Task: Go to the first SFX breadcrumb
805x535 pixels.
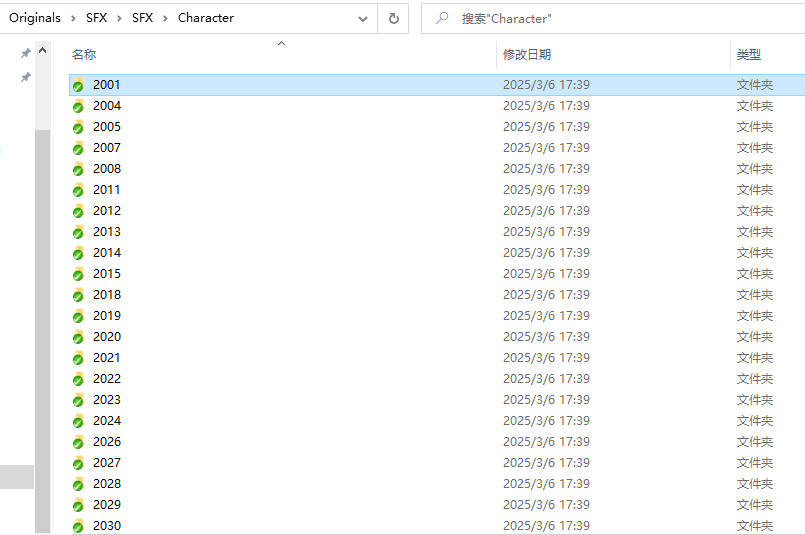Action: point(97,18)
